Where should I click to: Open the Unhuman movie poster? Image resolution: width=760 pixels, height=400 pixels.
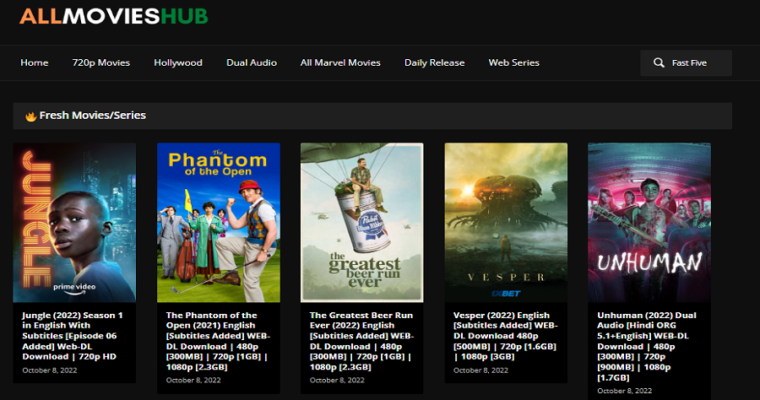click(649, 223)
